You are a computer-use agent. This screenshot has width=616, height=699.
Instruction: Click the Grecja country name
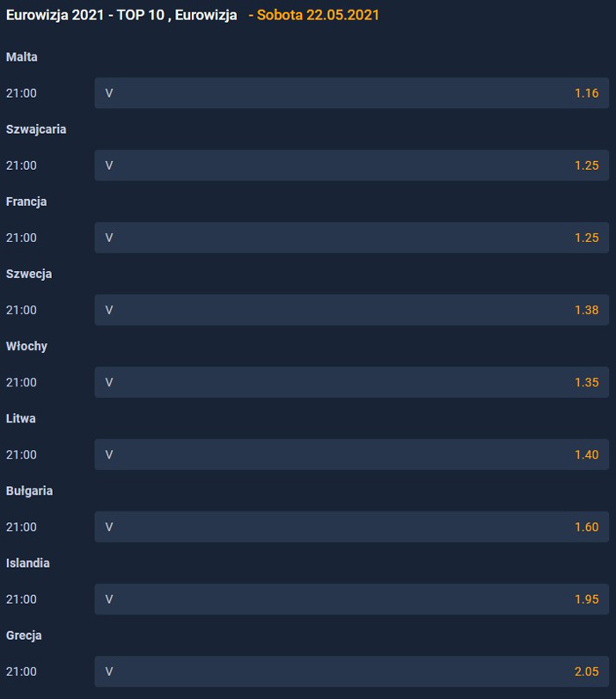(x=24, y=634)
